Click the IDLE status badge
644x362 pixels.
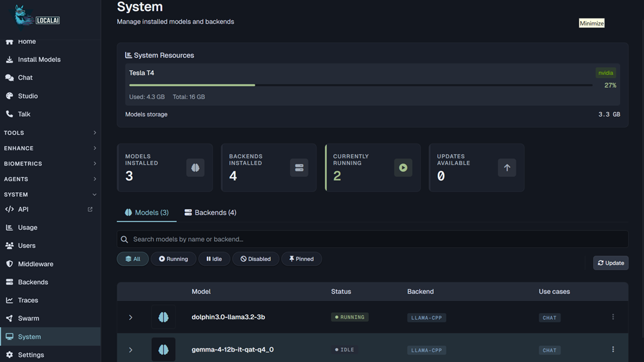click(x=345, y=349)
